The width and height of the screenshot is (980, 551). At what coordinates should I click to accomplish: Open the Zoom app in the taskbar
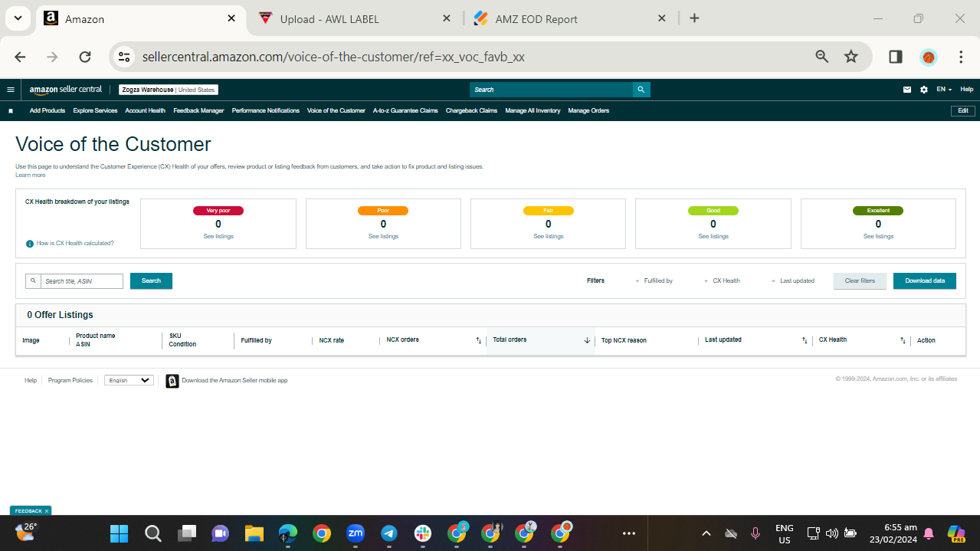[x=355, y=533]
